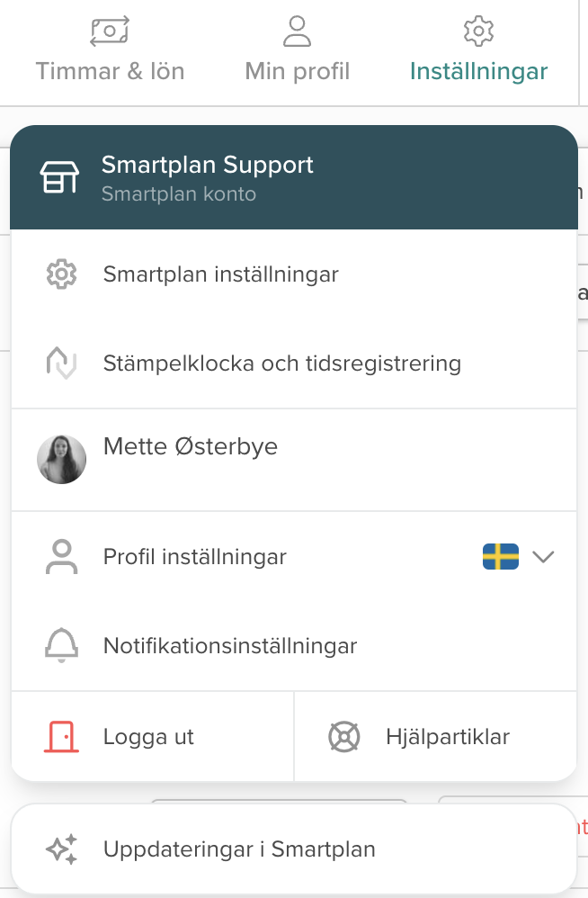588x898 pixels.
Task: Open Stämpelklocka och tidsregistrering
Action: point(281,364)
